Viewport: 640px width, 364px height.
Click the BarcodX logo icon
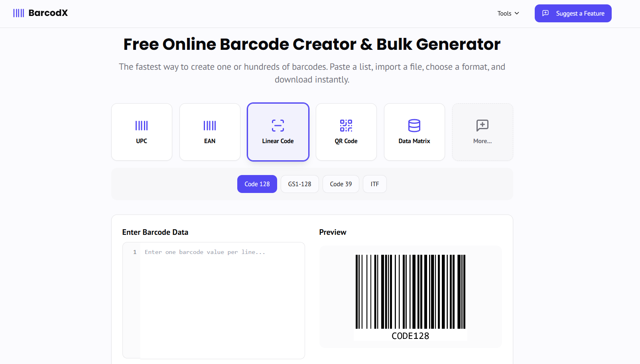(18, 13)
